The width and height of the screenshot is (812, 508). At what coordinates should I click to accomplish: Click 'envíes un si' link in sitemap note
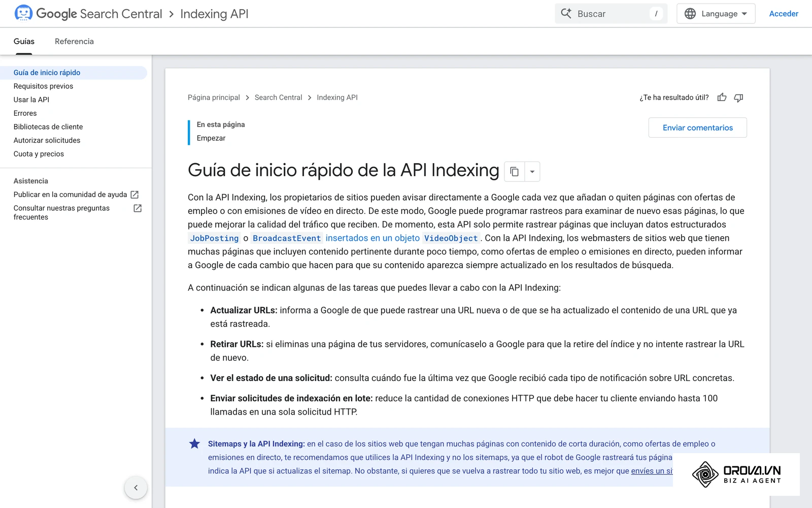point(652,471)
